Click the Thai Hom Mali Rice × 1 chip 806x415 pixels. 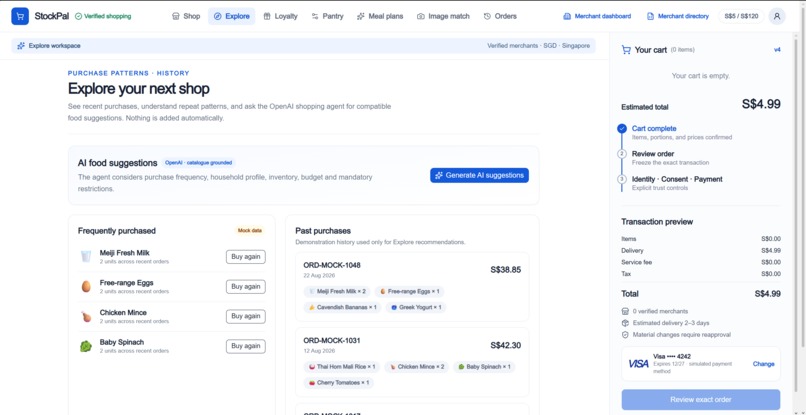(x=342, y=367)
